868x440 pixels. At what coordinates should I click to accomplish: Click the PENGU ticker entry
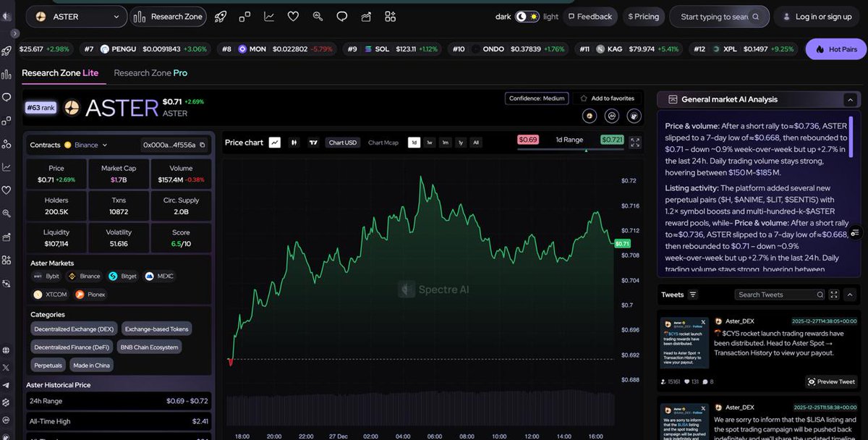tap(147, 49)
